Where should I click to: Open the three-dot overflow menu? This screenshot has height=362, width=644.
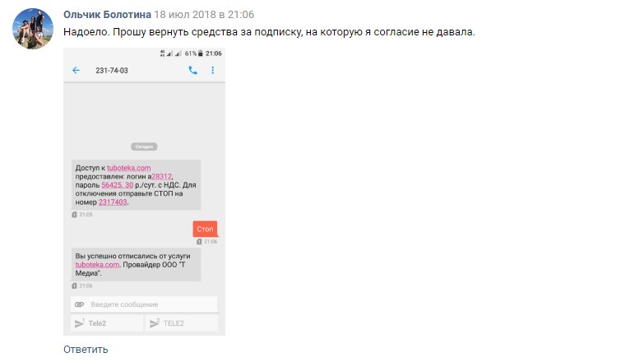click(213, 70)
